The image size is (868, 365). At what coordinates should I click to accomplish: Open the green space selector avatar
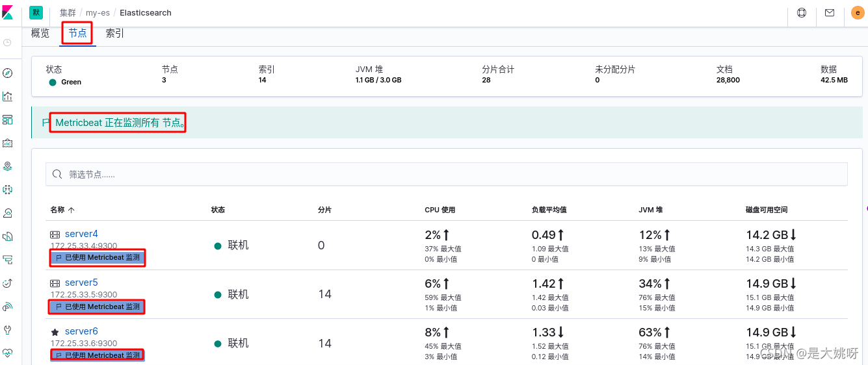pos(36,12)
